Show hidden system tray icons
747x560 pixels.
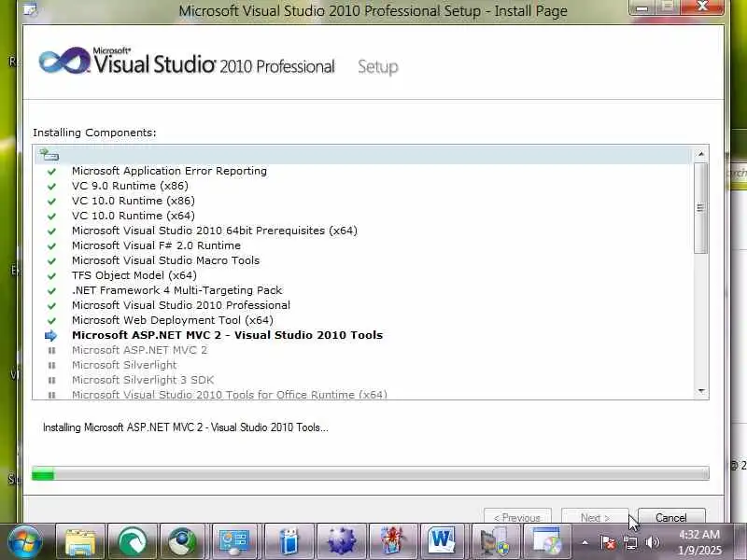click(x=585, y=542)
